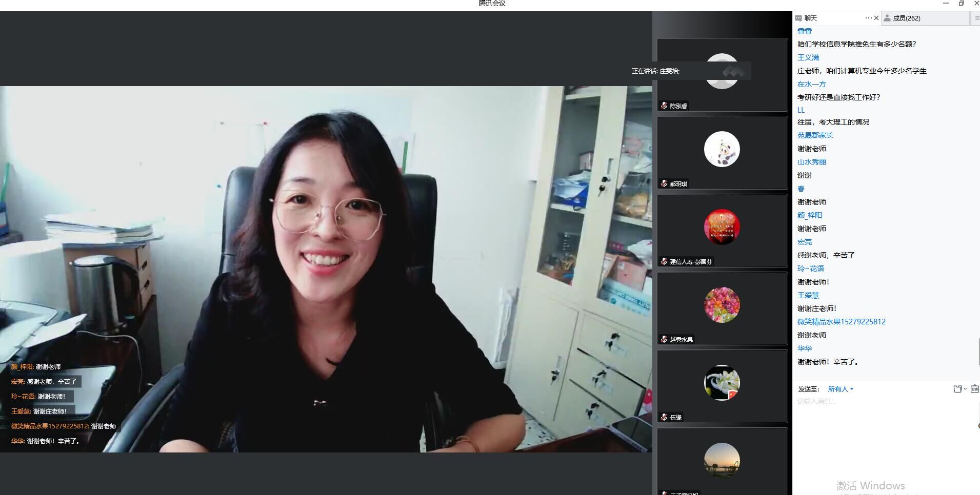980x495 pixels.
Task: Click the muted mic icon for 陈泓睿
Action: (x=664, y=106)
